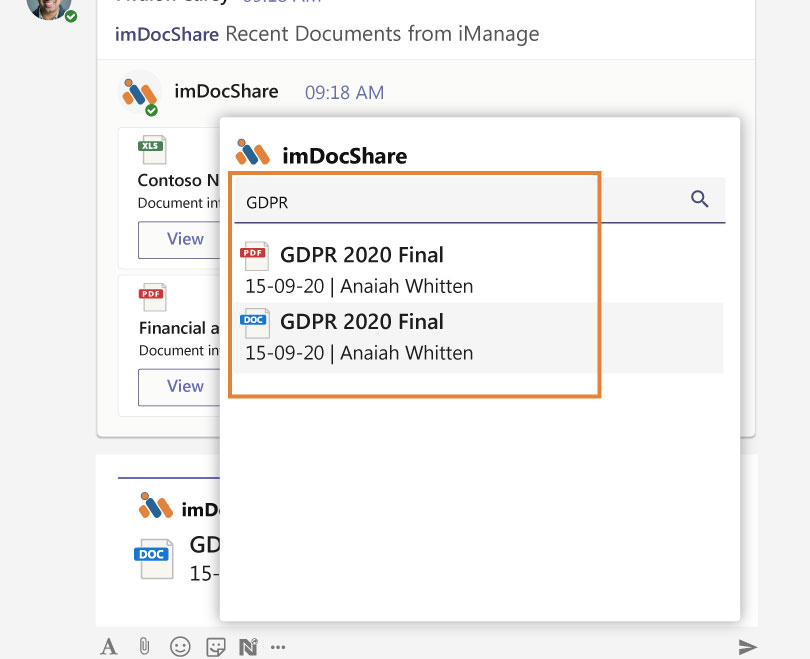Open the sticker picker
Screen dimensions: 810x659
coord(215,647)
